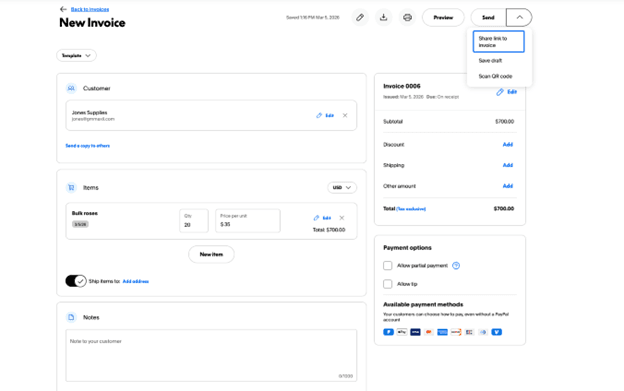Open the Back to invoices link

(x=90, y=9)
